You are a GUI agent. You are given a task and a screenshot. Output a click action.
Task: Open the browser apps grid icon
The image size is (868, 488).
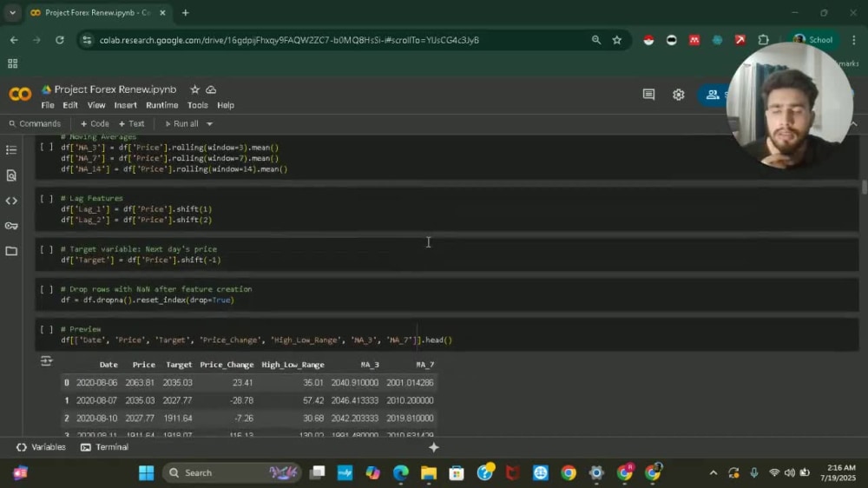(13, 63)
